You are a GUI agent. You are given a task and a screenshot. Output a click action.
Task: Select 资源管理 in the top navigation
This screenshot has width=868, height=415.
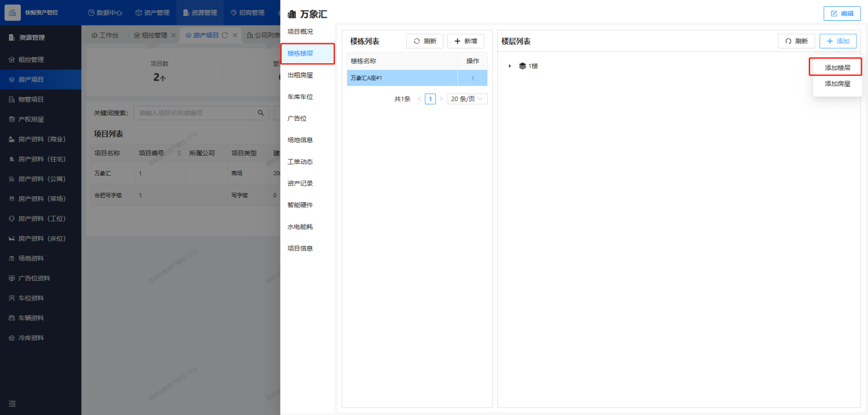pyautogui.click(x=200, y=13)
